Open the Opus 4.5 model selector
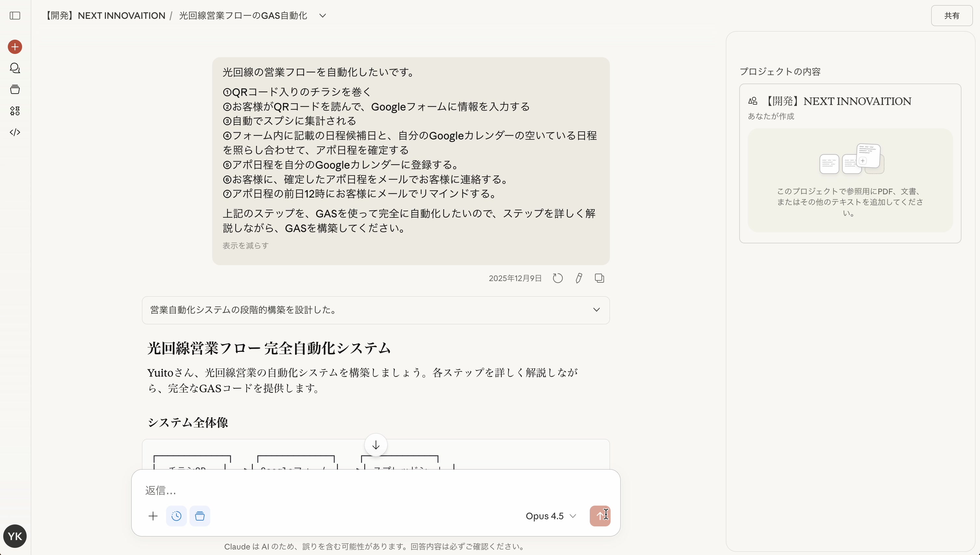 click(550, 516)
